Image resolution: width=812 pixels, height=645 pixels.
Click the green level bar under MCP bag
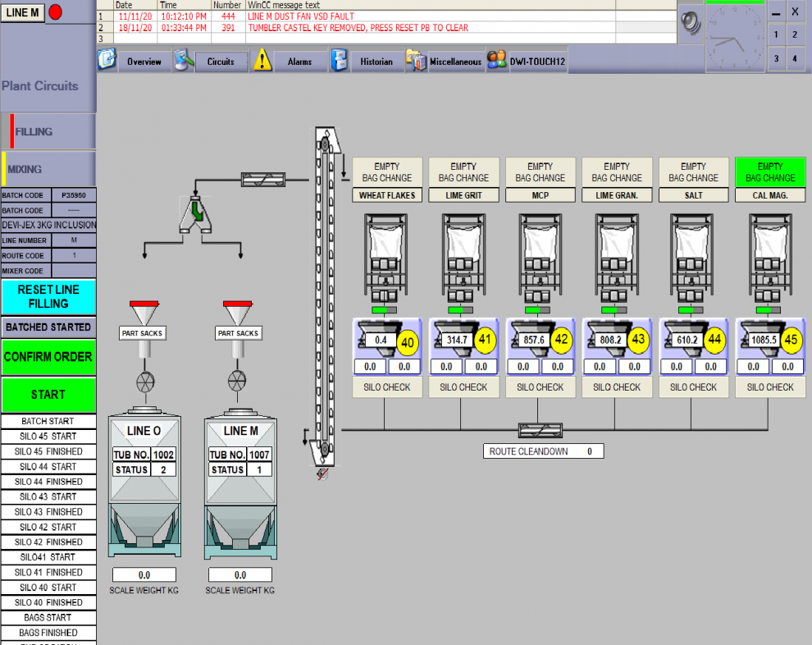(x=534, y=310)
